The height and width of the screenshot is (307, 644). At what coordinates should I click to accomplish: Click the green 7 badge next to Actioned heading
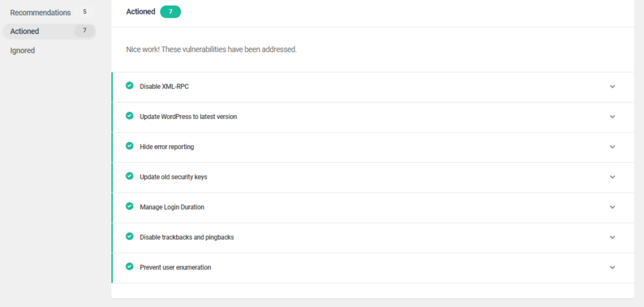click(170, 12)
